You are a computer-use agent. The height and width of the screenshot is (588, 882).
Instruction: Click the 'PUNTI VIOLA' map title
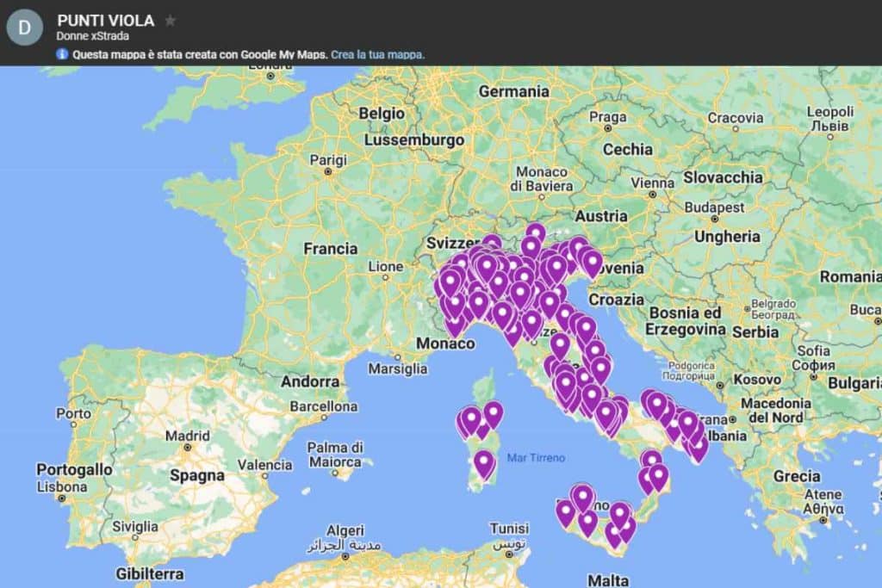point(106,21)
